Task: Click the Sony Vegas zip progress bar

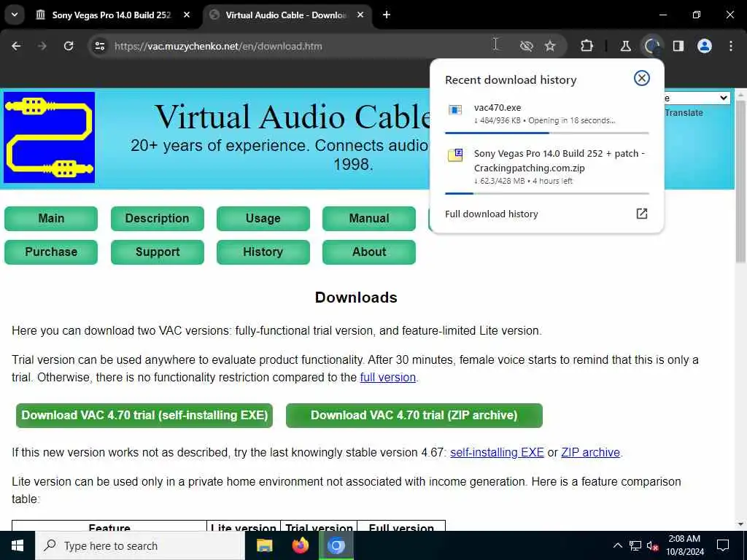Action: pos(547,193)
